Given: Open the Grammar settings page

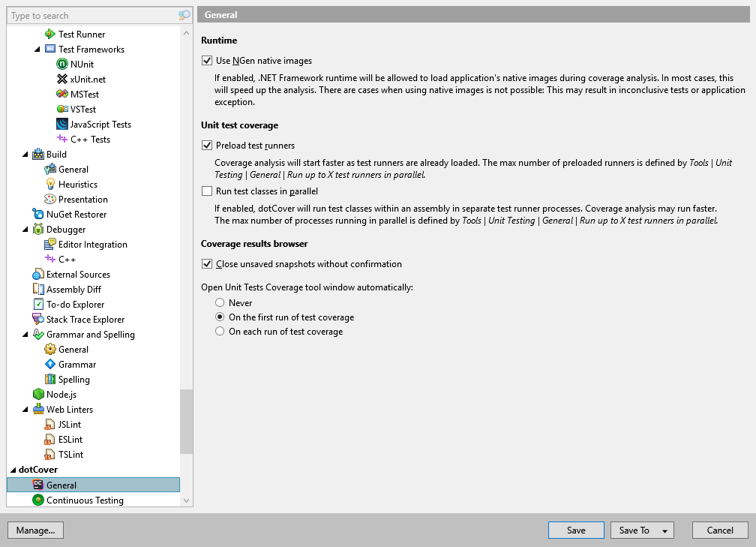Looking at the screenshot, I should click(77, 365).
